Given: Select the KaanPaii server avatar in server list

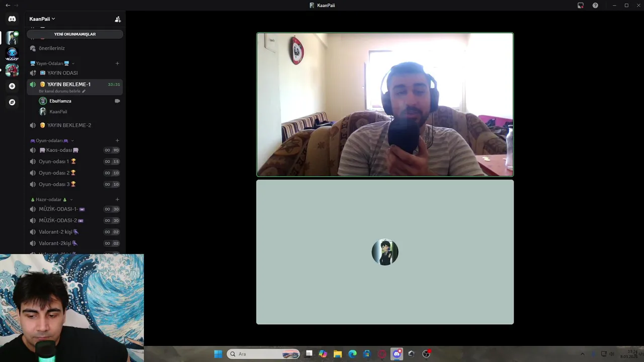Looking at the screenshot, I should pyautogui.click(x=12, y=38).
